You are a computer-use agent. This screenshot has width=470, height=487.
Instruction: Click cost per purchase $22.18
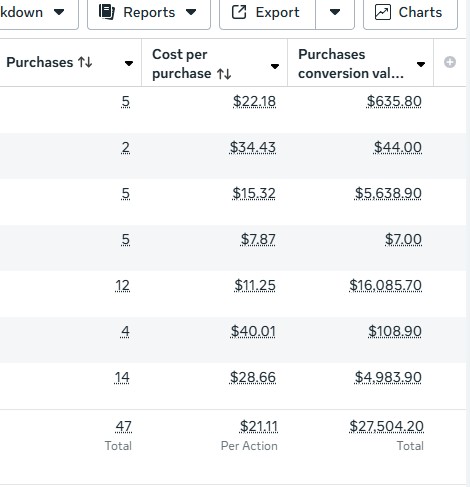[254, 101]
